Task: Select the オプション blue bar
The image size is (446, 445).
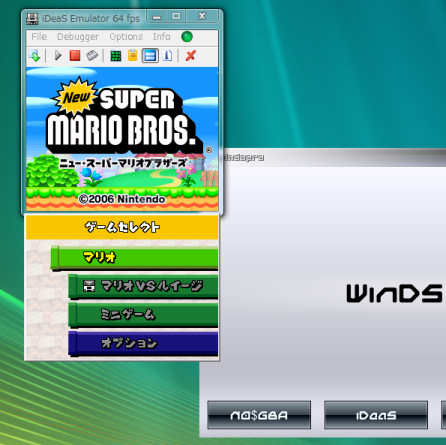Action: pyautogui.click(x=143, y=343)
